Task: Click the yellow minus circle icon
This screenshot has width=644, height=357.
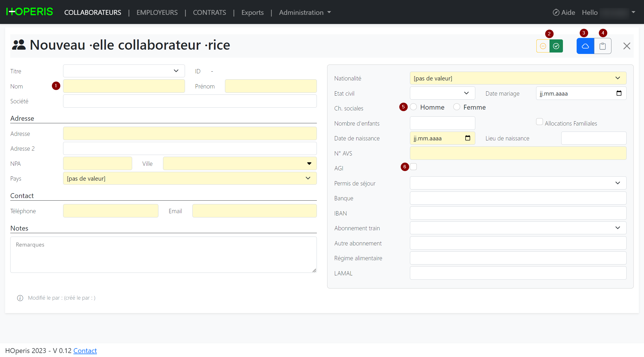Action: 543,46
